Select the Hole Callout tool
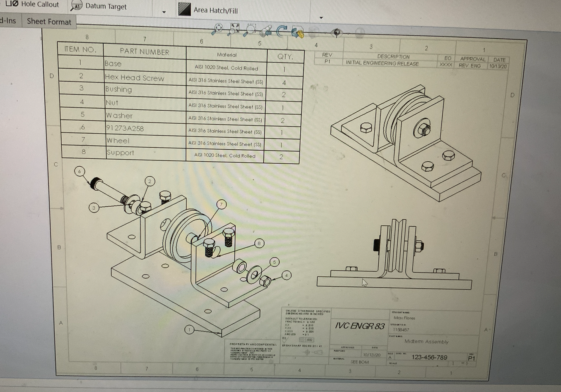Screen dimensions: 561x392 coord(33,4)
